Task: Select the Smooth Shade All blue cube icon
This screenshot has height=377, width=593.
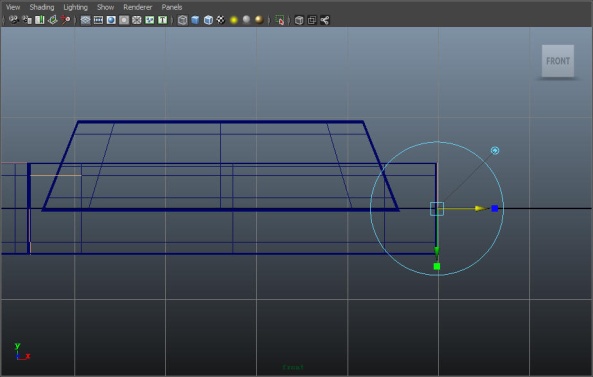Action: (195, 20)
